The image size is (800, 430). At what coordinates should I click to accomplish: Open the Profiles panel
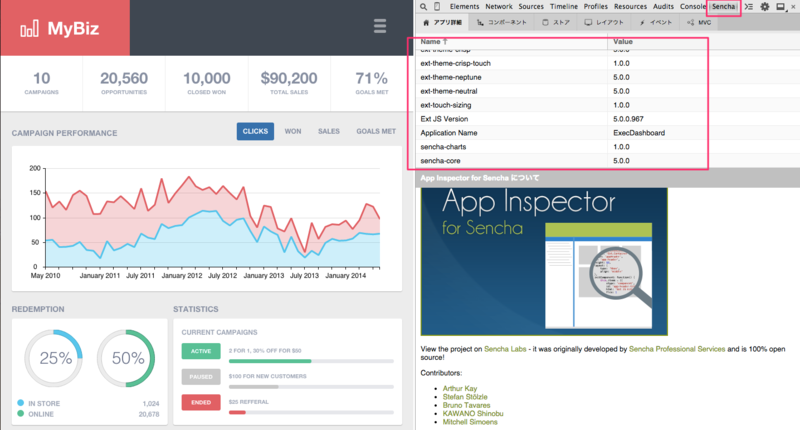pyautogui.click(x=595, y=7)
